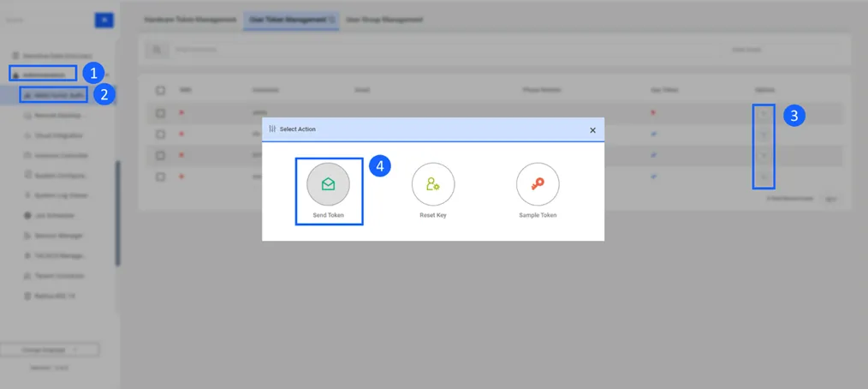Switch to User Group Management tab
The image size is (868, 389).
click(x=384, y=20)
